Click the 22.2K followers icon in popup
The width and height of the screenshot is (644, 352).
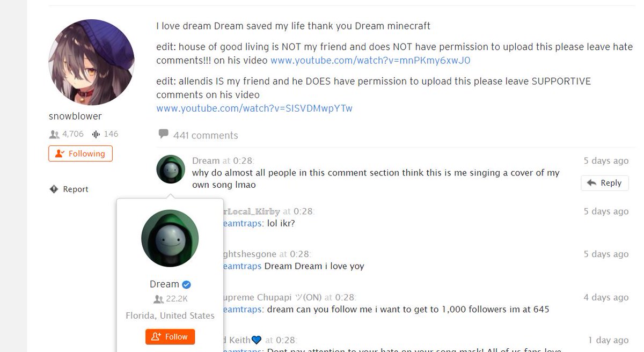point(158,299)
